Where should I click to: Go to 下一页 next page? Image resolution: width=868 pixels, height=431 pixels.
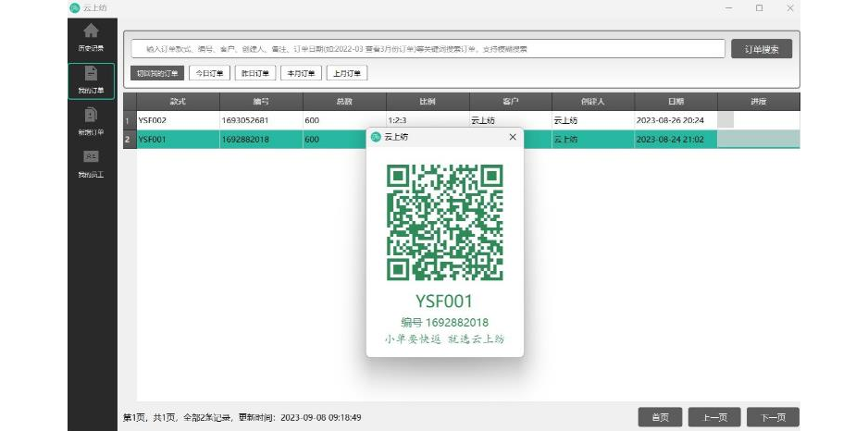tap(773, 417)
